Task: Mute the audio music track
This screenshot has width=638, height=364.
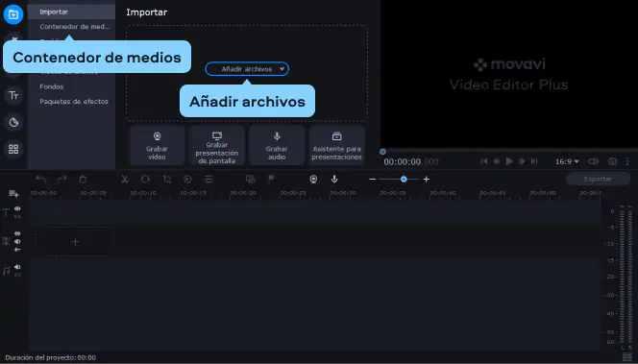Action: click(17, 267)
